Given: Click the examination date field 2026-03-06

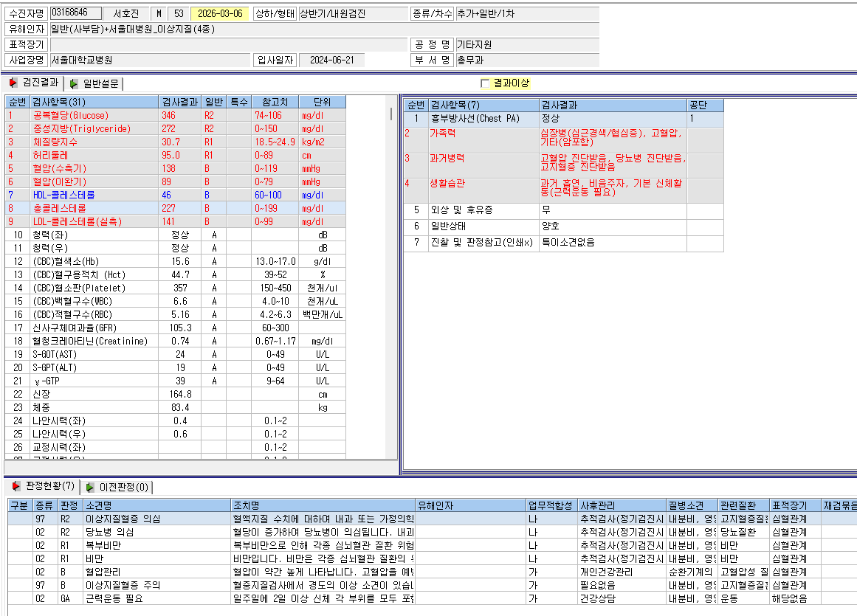Looking at the screenshot, I should (220, 14).
